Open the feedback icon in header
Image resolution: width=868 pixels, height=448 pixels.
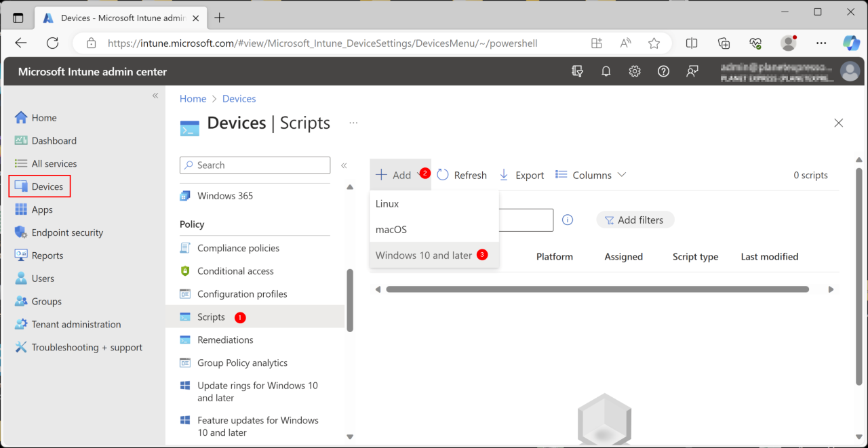coord(692,71)
